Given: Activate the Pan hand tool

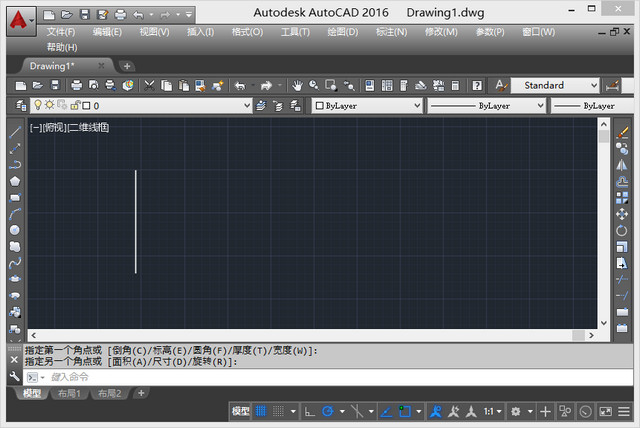Looking at the screenshot, I should point(297,85).
